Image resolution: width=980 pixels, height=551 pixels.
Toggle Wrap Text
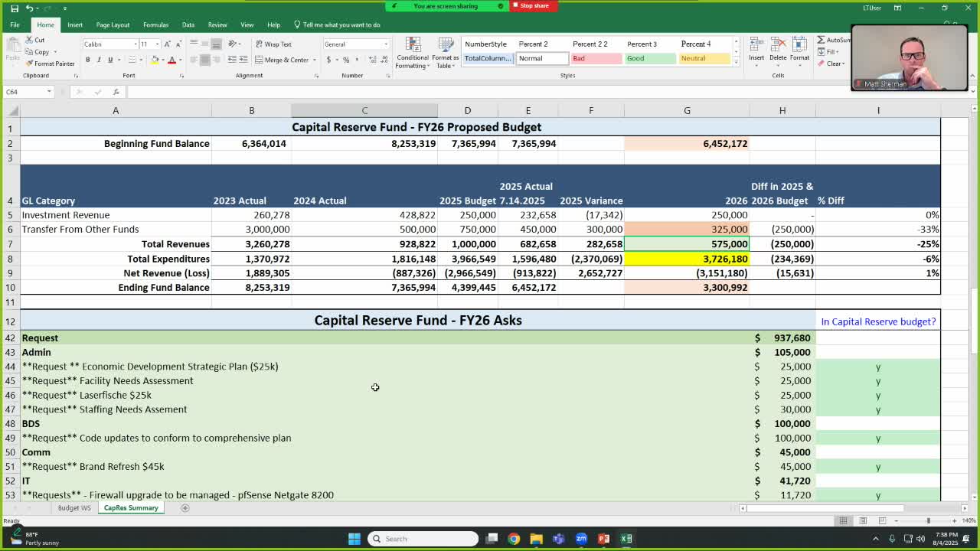273,44
